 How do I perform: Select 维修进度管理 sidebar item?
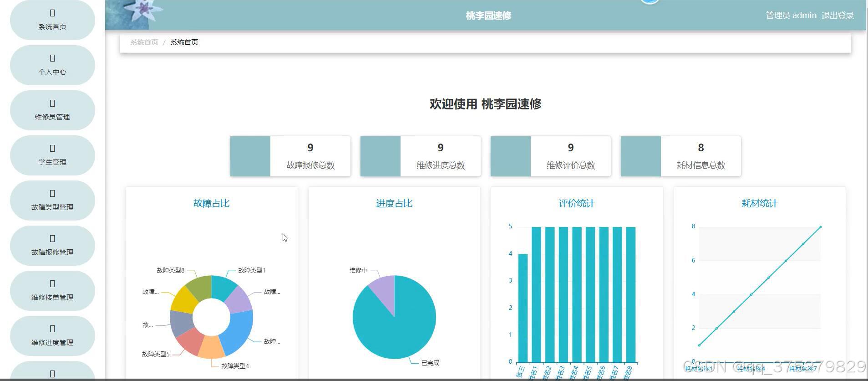[x=52, y=335]
